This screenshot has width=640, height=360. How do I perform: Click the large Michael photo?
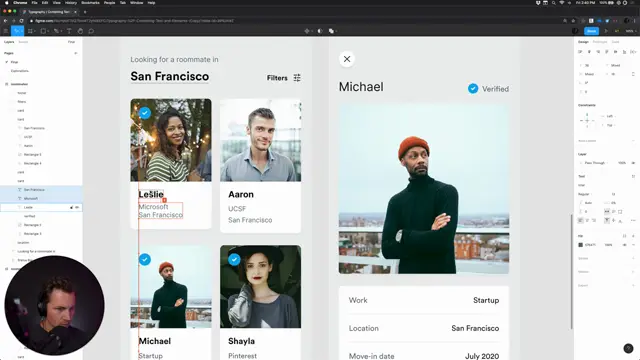(x=424, y=189)
